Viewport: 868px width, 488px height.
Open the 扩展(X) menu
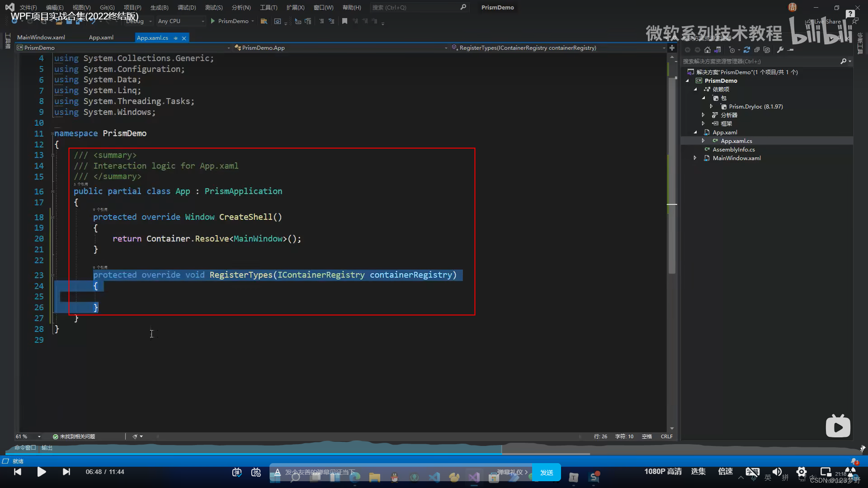coord(295,8)
